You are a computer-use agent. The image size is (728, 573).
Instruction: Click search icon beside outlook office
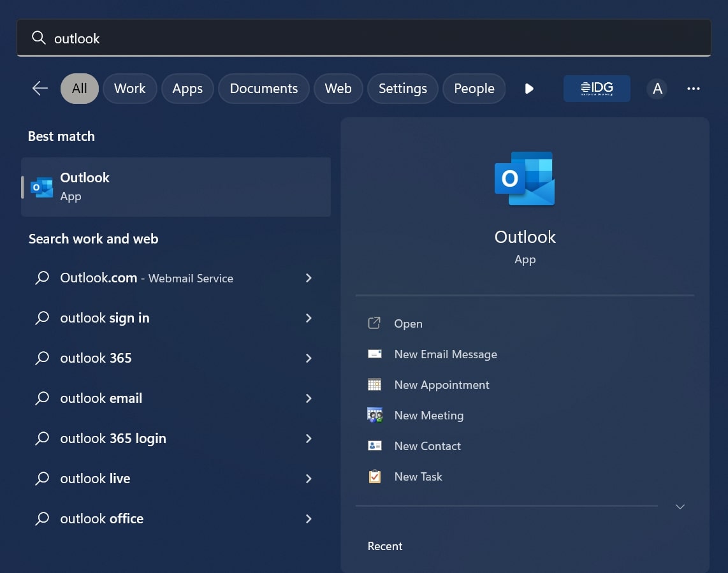tap(42, 519)
